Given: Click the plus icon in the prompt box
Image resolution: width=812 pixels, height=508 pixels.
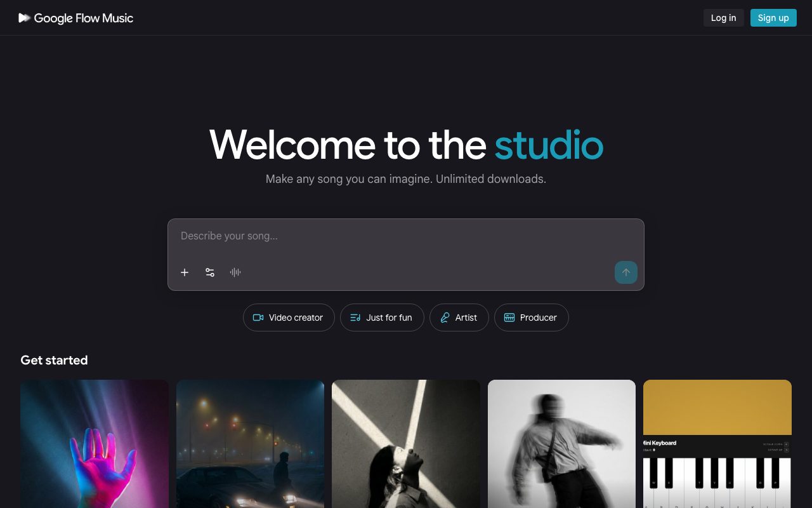Looking at the screenshot, I should coord(185,272).
